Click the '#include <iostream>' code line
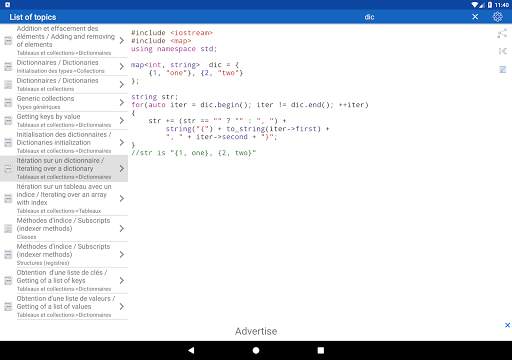The image size is (512, 360). click(172, 33)
